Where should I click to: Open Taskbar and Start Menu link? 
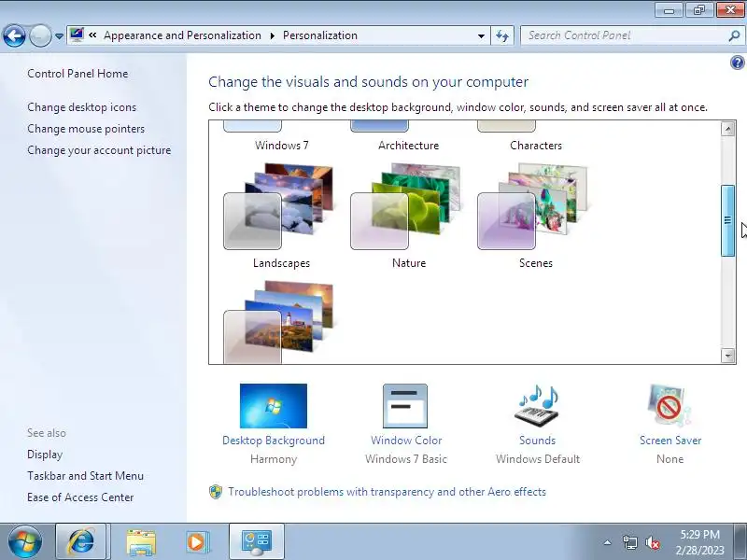[85, 476]
